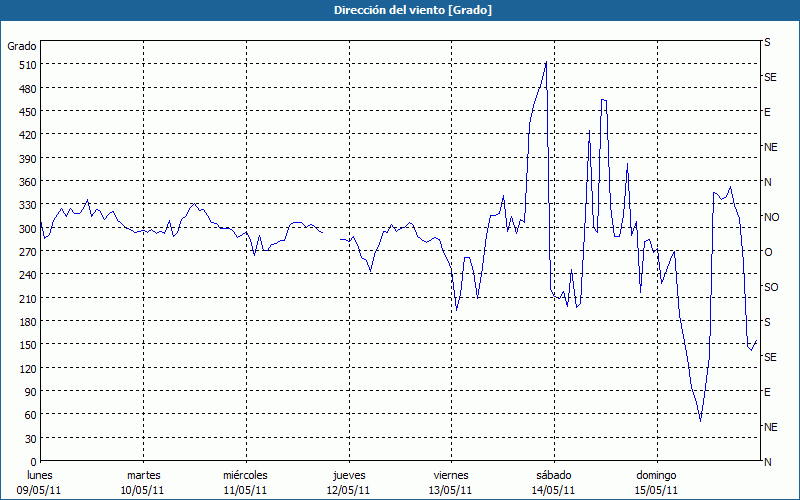Viewport: 800px width, 500px height.
Task: Click the peak of the line near 510
Action: pos(546,62)
